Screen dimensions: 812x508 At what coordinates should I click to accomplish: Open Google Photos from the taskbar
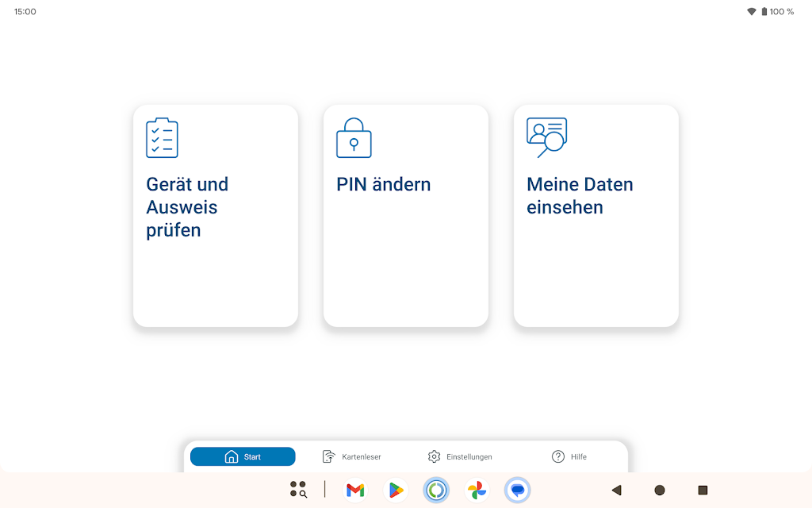pos(477,491)
